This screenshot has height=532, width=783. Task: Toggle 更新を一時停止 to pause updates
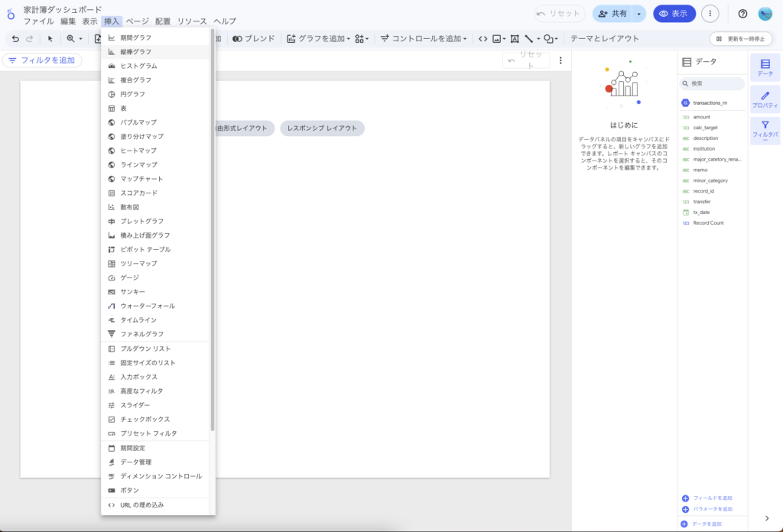coord(740,38)
